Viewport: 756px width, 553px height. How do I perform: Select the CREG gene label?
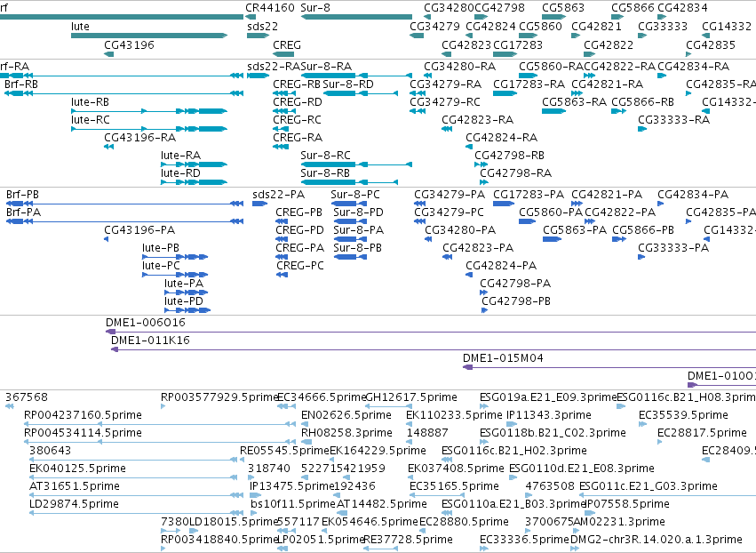(287, 44)
